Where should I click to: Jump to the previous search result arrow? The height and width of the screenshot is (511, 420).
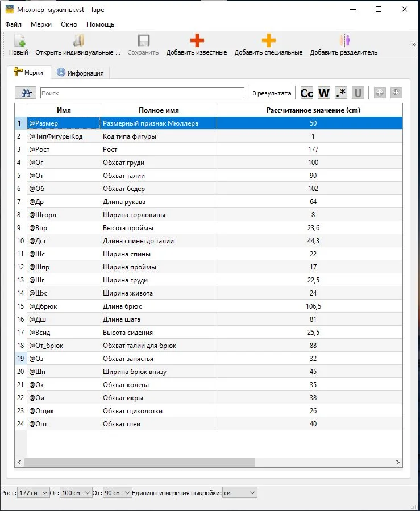point(380,93)
